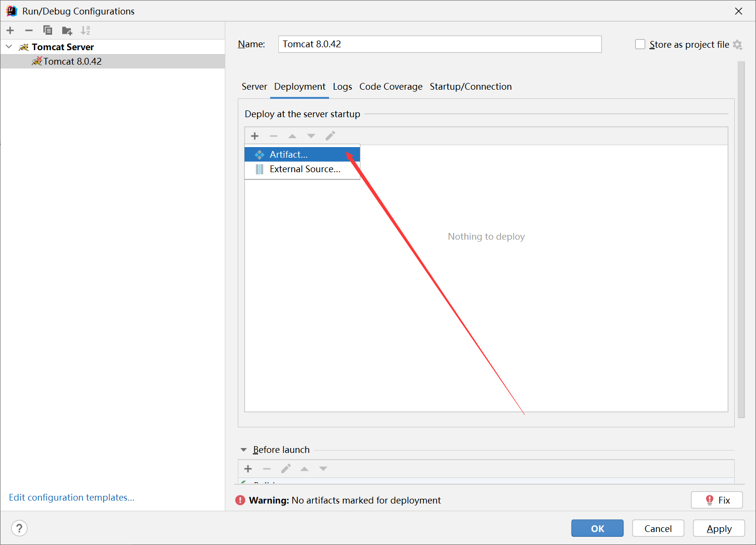Open help with the question mark button
Screen dimensions: 756x545
(19, 528)
